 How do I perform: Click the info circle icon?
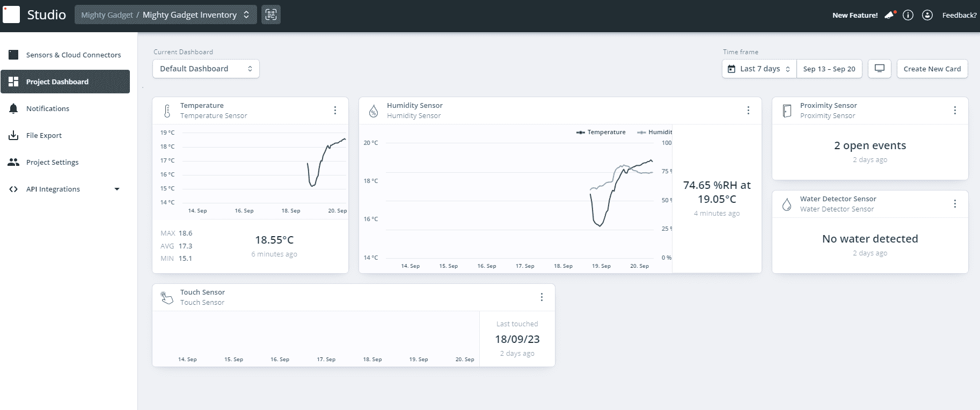908,15
